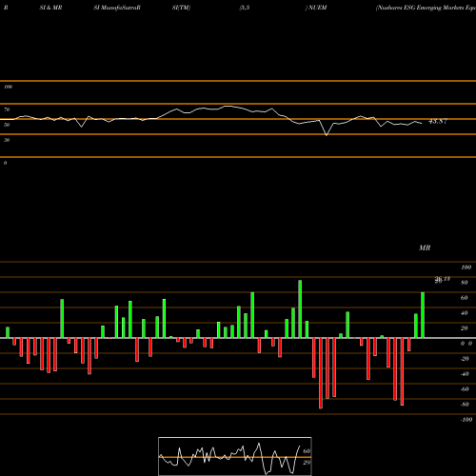This screenshot has height=476, width=476.
Task: Click the 70 level label on RSI axis
Action: [7, 109]
